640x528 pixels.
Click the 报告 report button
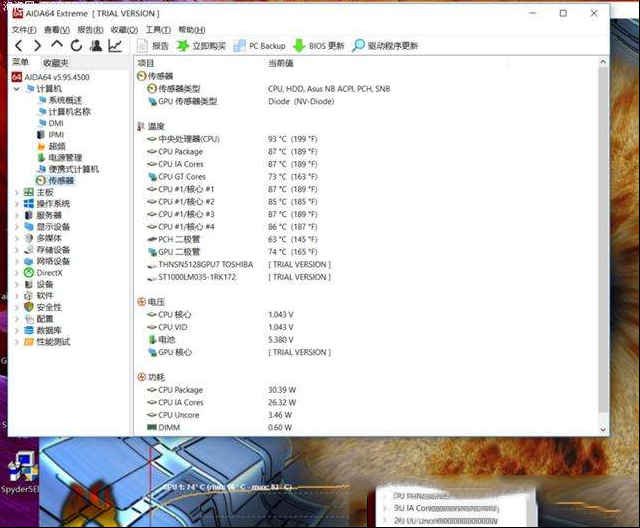[153, 46]
